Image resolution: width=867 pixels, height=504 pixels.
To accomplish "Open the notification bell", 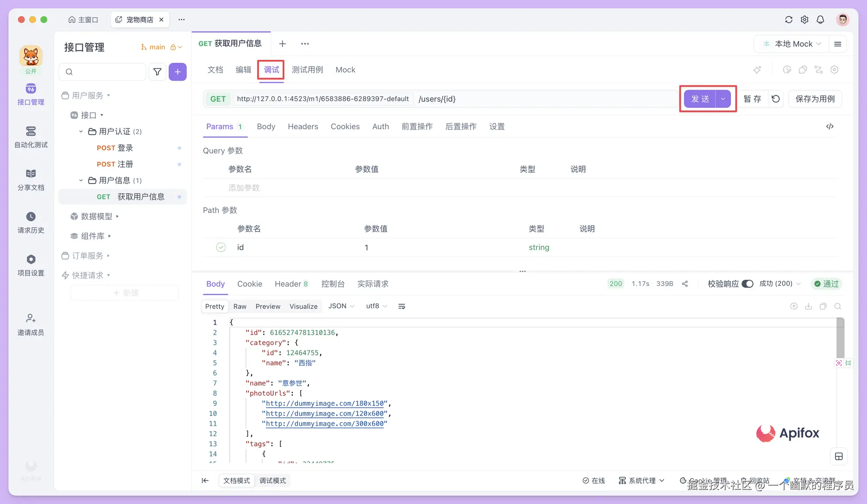I will pos(820,20).
